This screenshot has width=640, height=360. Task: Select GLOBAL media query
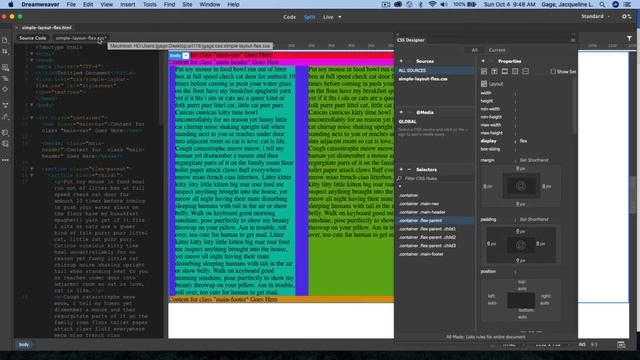coord(407,122)
